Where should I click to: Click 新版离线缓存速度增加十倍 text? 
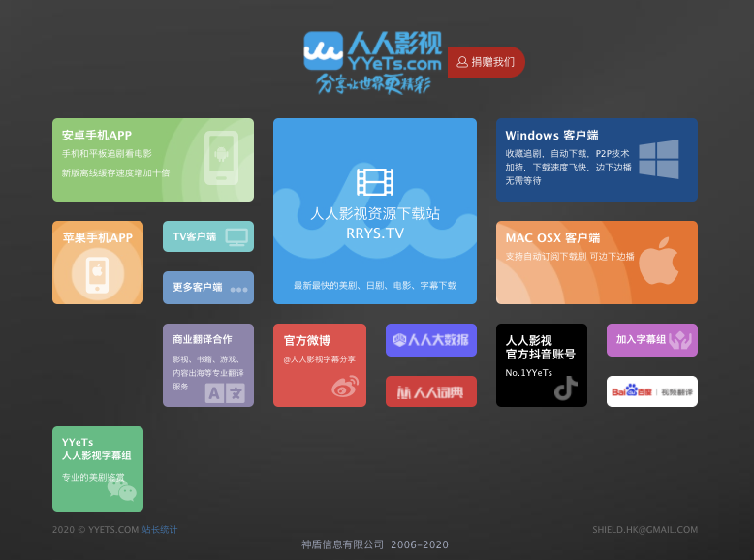point(115,173)
